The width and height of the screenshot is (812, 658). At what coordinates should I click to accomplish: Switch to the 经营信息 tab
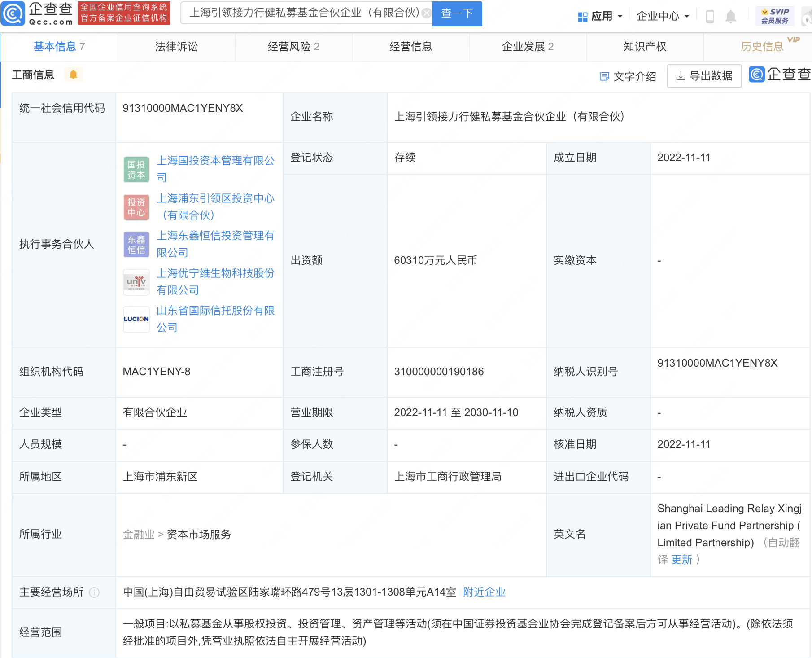tap(410, 47)
